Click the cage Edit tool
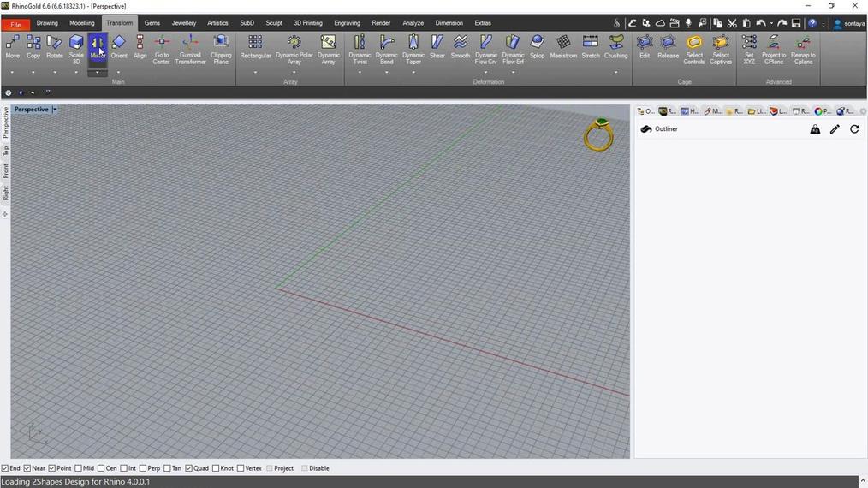Screen dimensions: 868x488 click(645, 47)
